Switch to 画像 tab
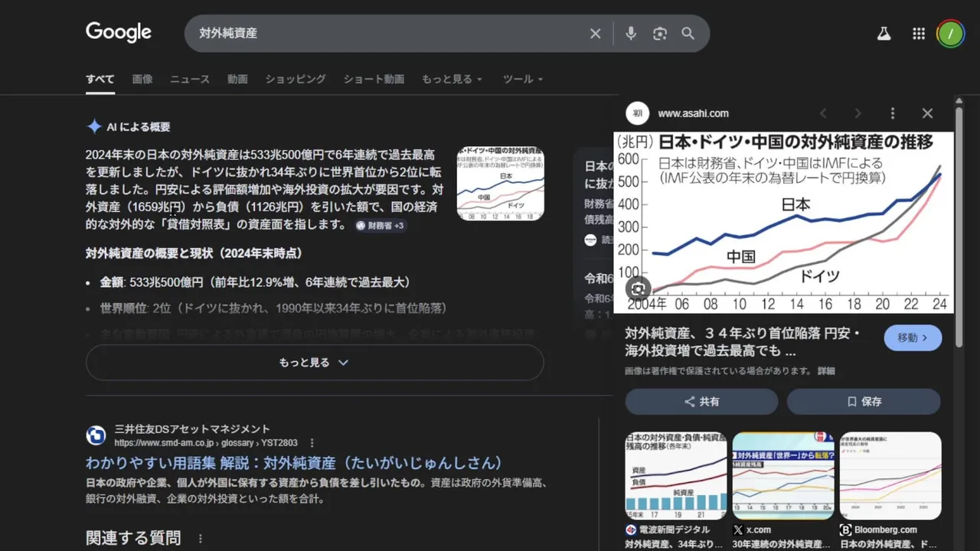This screenshot has height=551, width=980. pos(142,79)
